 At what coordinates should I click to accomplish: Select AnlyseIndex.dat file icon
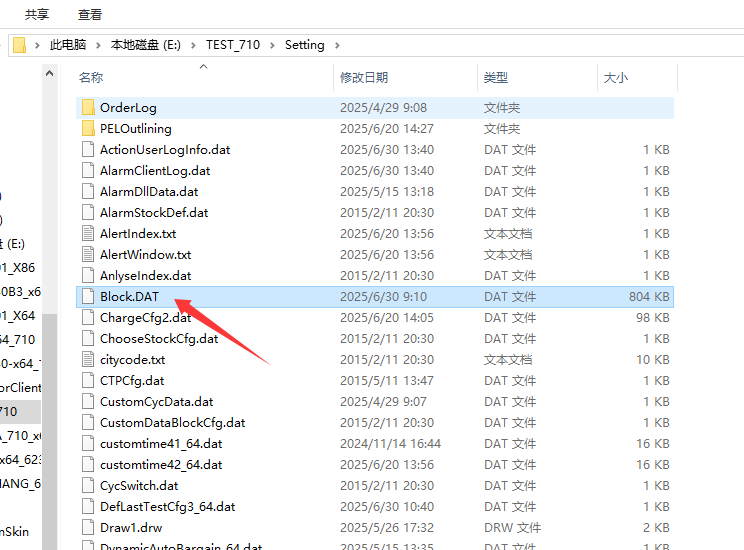tap(88, 275)
